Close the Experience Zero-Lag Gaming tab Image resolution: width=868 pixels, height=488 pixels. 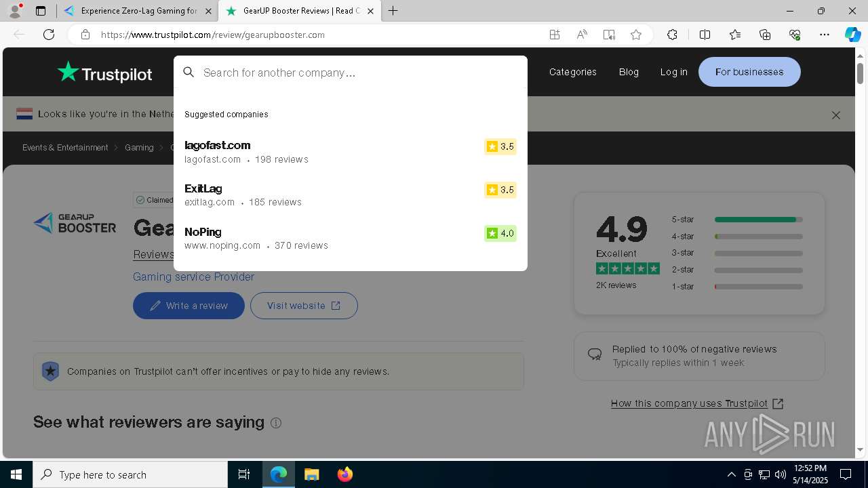coord(209,11)
